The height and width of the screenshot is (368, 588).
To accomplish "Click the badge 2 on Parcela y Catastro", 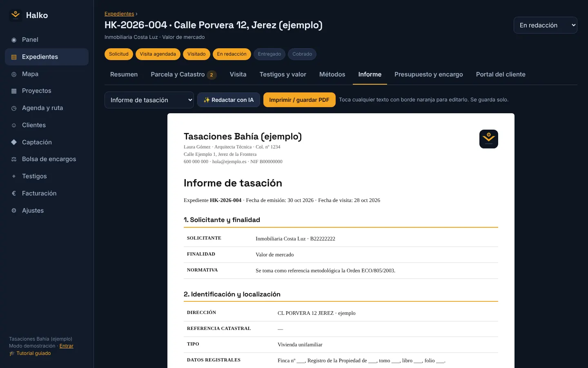I will [x=212, y=75].
